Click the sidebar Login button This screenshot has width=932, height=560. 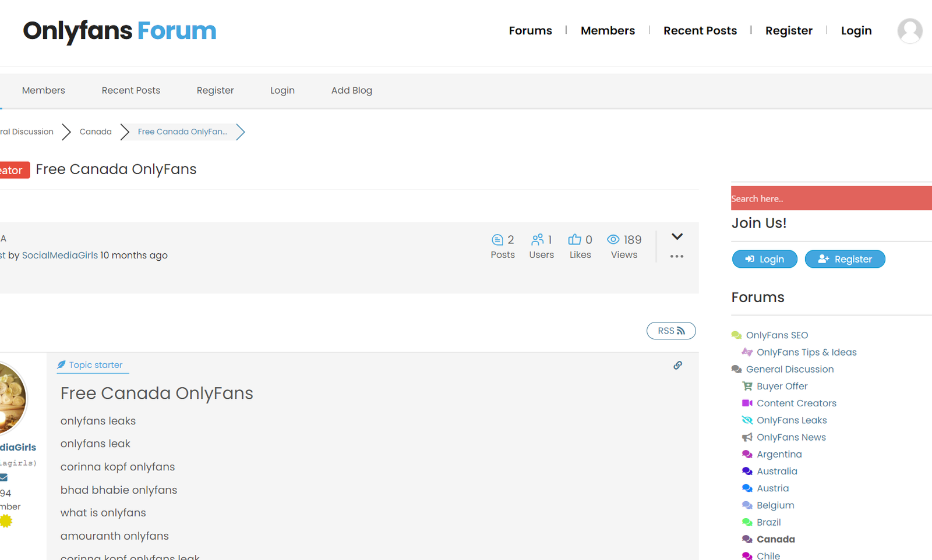765,259
